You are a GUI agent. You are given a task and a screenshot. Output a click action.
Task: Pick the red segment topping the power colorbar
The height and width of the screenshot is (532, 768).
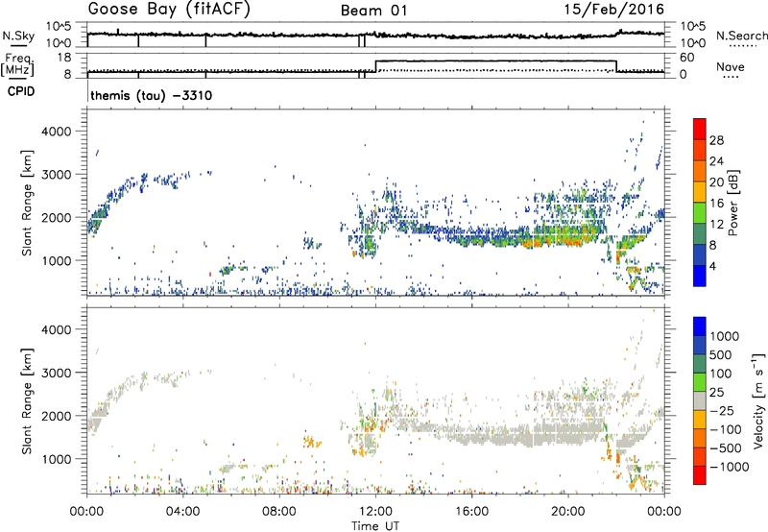pos(700,130)
